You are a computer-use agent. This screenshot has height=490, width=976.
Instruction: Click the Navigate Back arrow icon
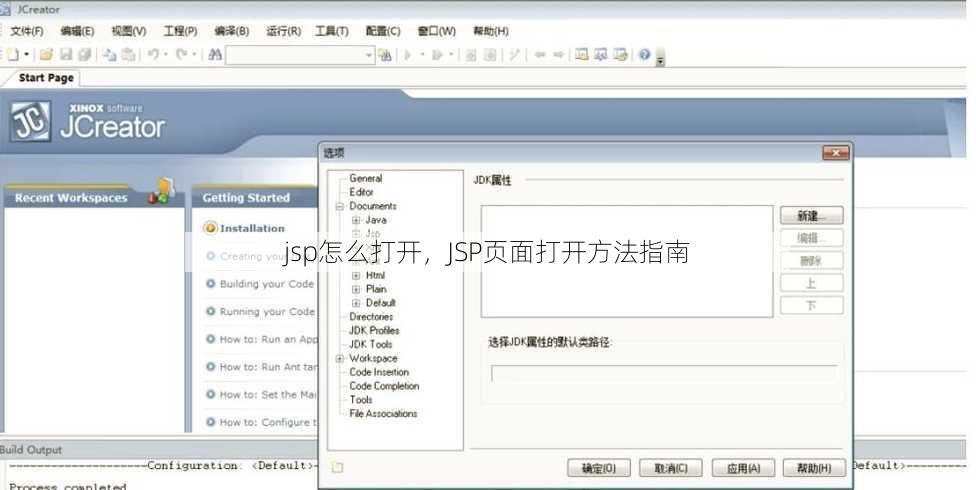[x=540, y=55]
